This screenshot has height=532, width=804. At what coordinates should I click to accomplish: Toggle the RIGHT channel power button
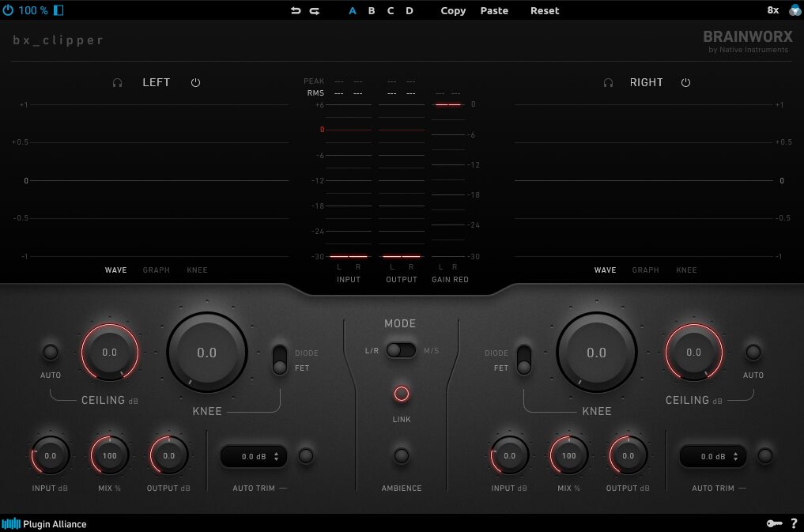click(685, 82)
